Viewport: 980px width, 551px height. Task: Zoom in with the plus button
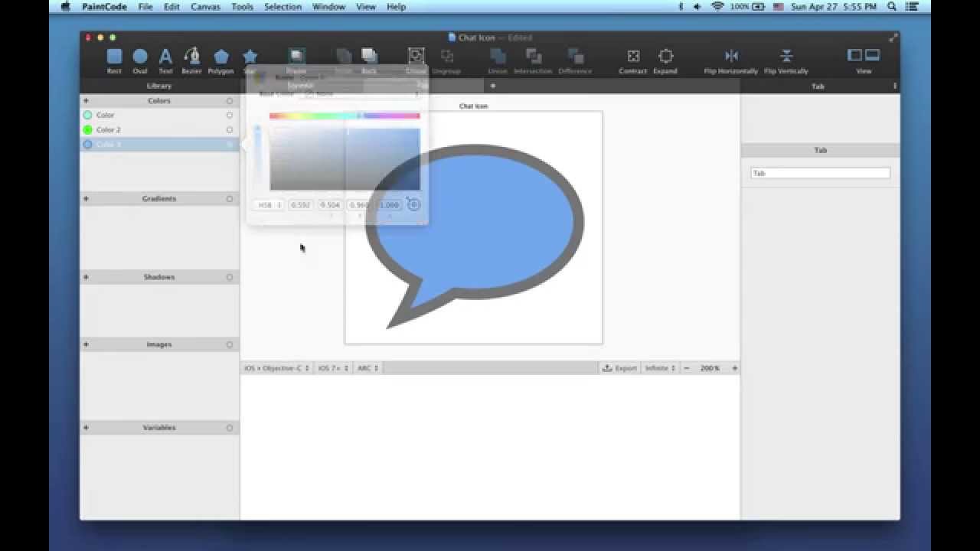(x=734, y=368)
